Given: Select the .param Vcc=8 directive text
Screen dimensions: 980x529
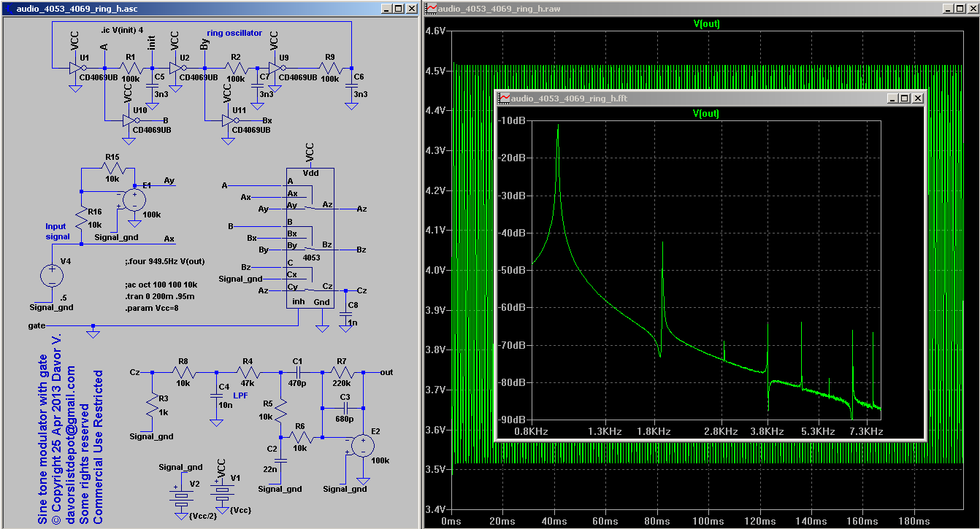Looking at the screenshot, I should tap(152, 308).
